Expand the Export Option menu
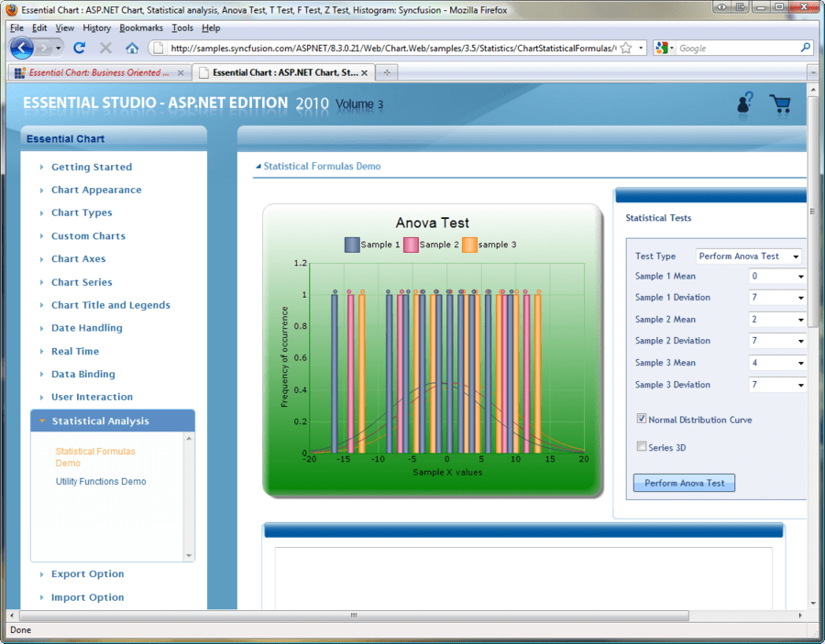The width and height of the screenshot is (825, 644). tap(87, 574)
